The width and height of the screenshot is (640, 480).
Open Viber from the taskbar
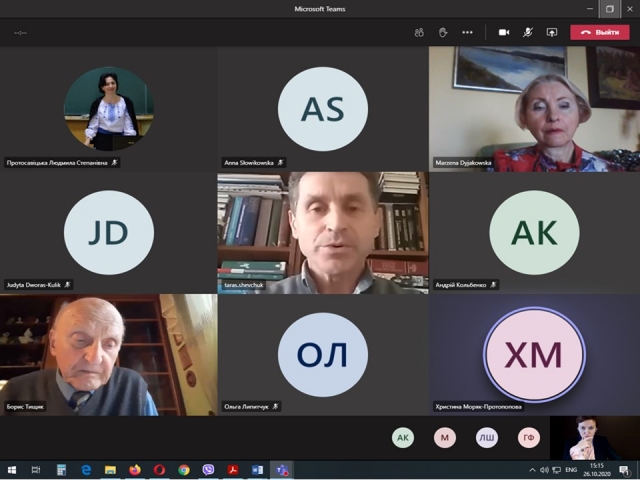208,470
